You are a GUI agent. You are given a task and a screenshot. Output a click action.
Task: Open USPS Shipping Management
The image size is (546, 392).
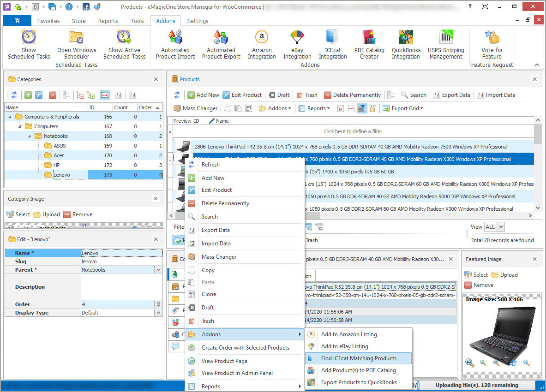tap(446, 45)
